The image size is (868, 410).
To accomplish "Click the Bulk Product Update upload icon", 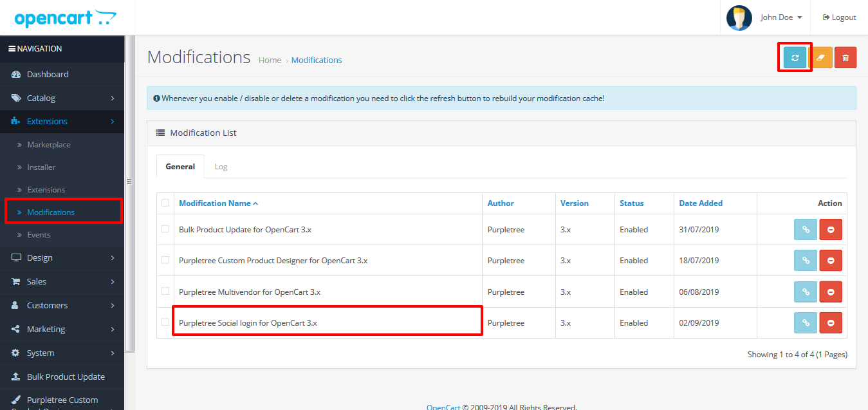I will [x=16, y=377].
